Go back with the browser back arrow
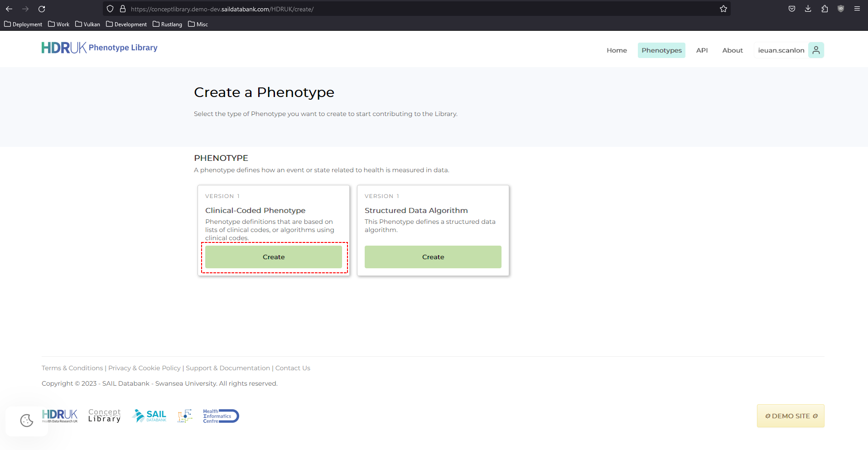Viewport: 868px width, 450px height. 9,9
